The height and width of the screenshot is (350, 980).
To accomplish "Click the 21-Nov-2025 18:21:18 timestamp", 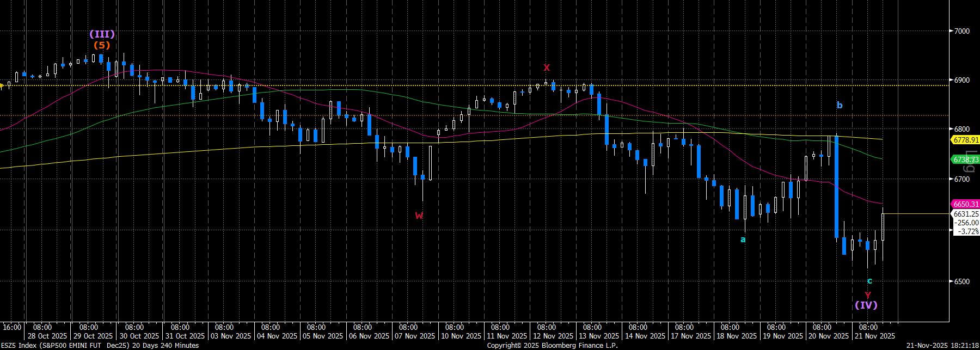I will click(x=942, y=345).
